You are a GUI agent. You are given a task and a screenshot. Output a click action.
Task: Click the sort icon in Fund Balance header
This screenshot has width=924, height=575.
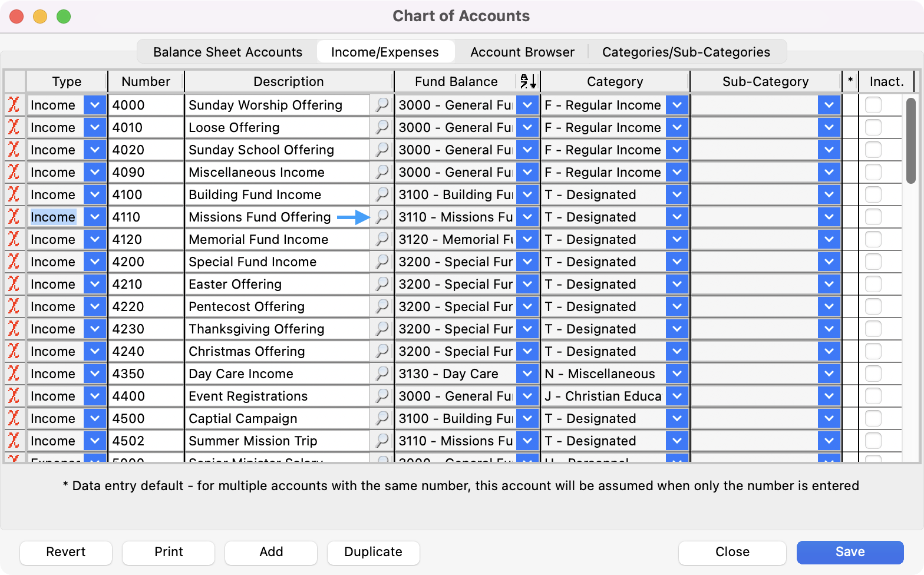528,82
